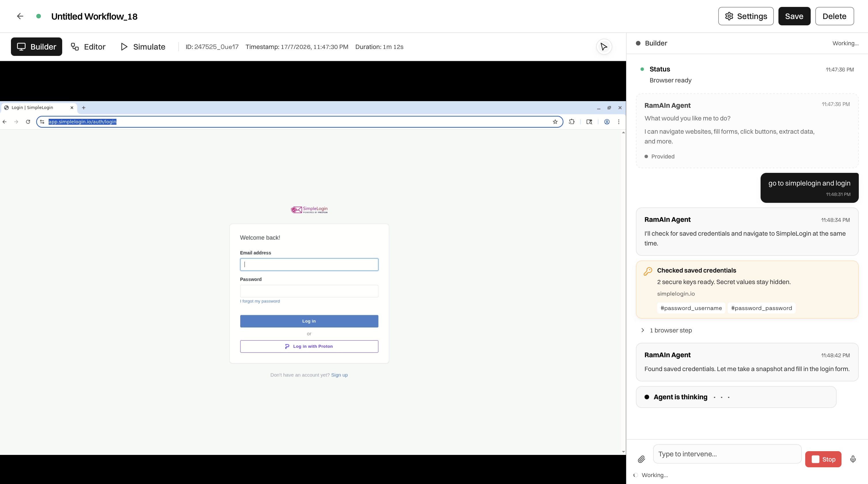This screenshot has height=484, width=868.
Task: Click the browser page scrollbar up arrow
Action: [623, 133]
